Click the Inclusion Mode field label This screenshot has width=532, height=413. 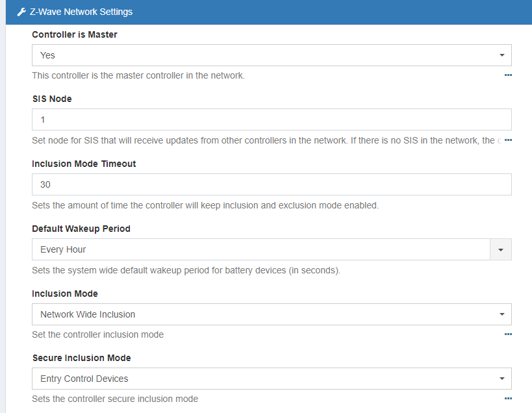pos(65,294)
